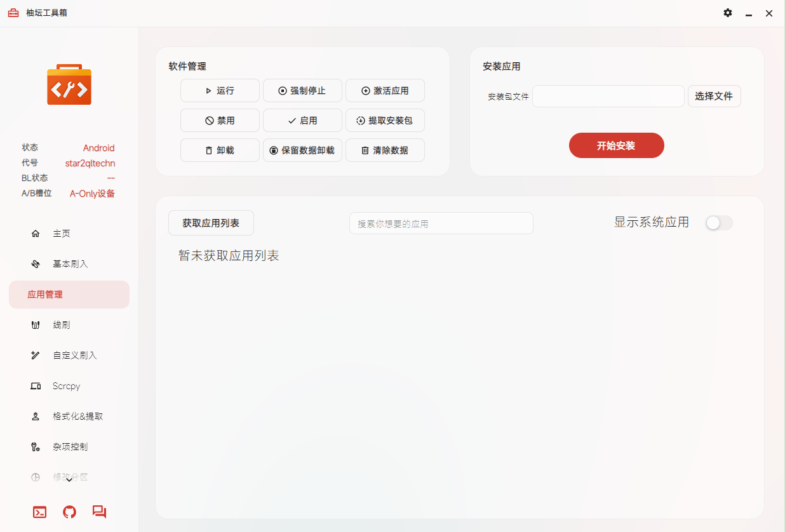Screen dimensions: 785x532
Task: Open the terminal icon at sidebar bottom
Action: [39, 512]
